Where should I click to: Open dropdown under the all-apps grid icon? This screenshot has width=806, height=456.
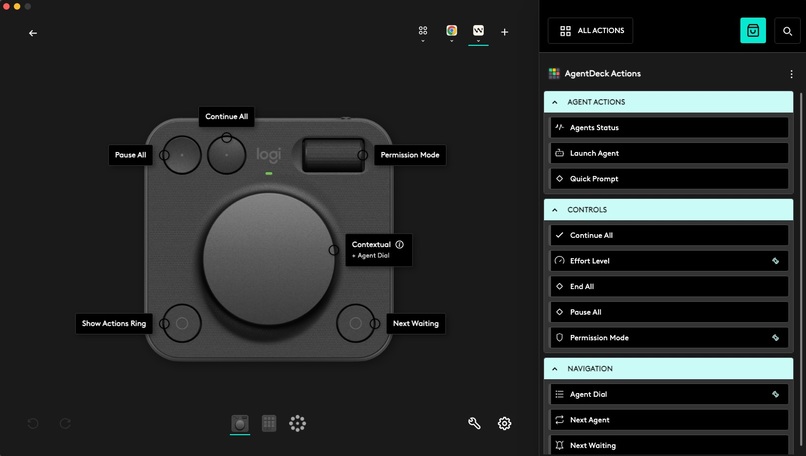423,41
